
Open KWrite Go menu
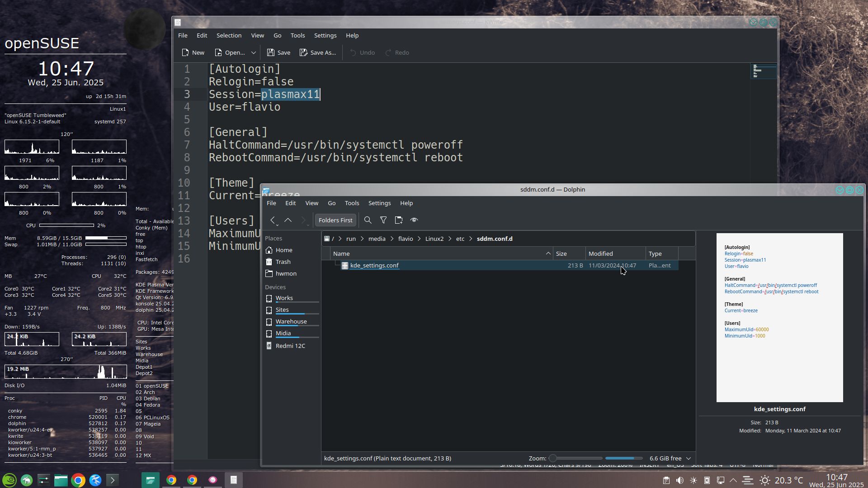277,35
